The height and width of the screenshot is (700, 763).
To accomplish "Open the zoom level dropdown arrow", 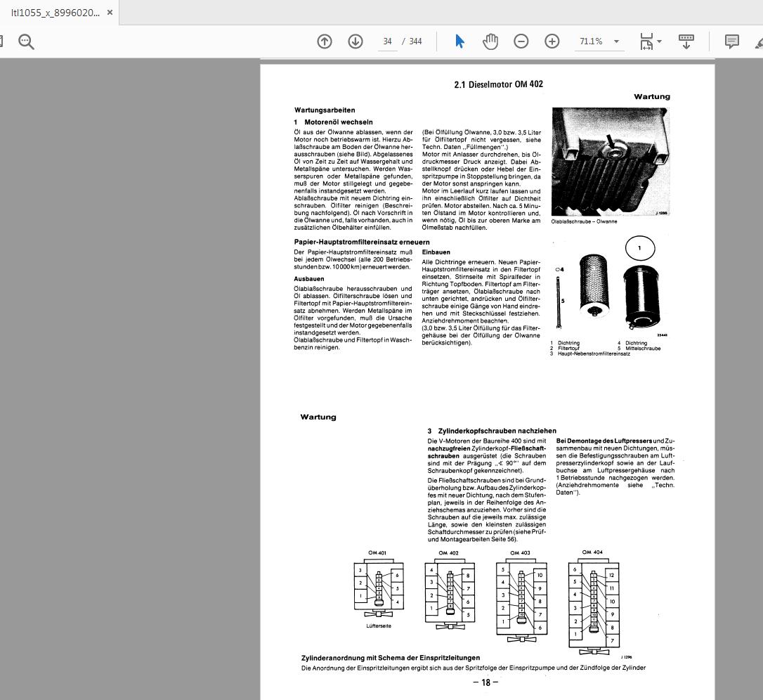I will click(x=617, y=41).
